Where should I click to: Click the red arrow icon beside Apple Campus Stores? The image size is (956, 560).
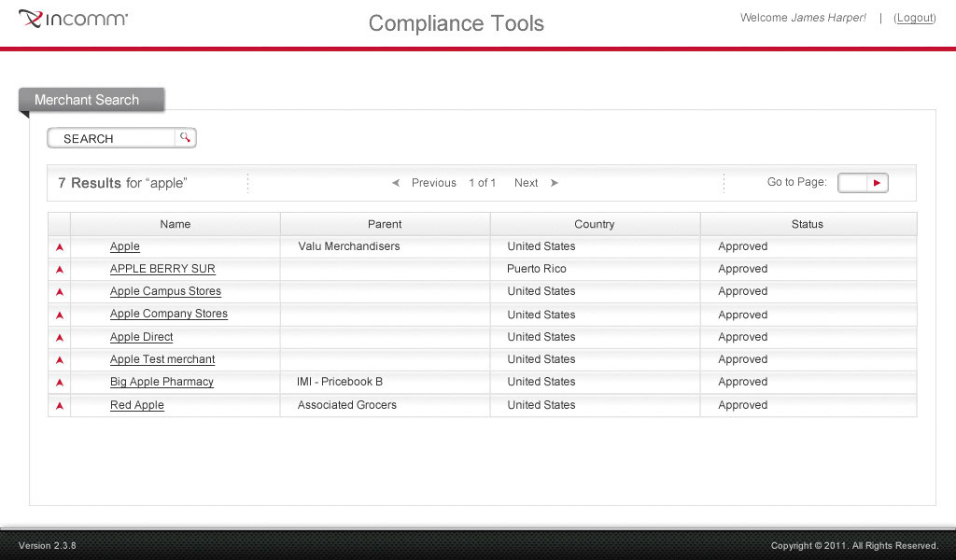tap(60, 292)
